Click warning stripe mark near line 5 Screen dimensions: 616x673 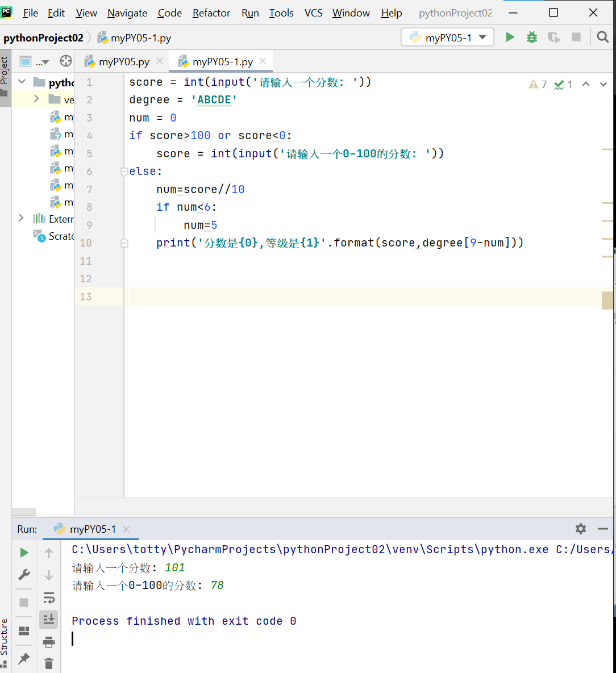coord(607,149)
